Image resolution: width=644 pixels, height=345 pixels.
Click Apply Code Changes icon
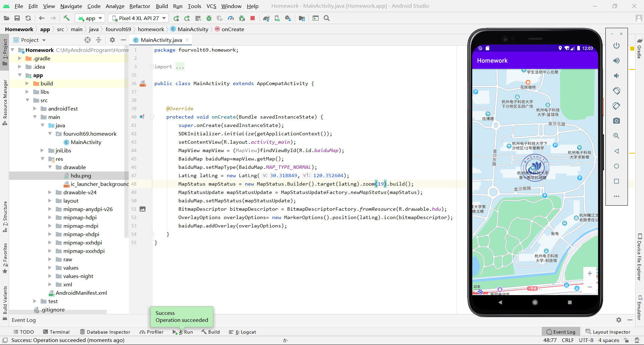(187, 18)
